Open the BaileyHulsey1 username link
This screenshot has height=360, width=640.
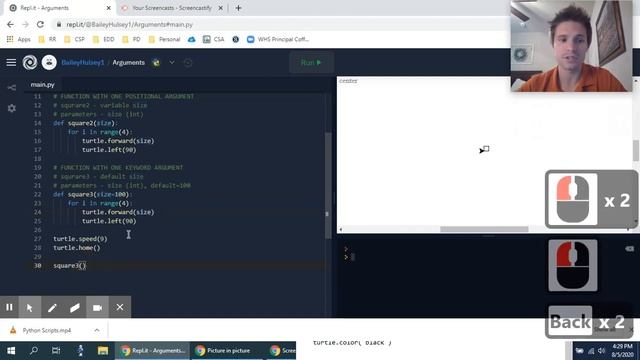tap(82, 62)
